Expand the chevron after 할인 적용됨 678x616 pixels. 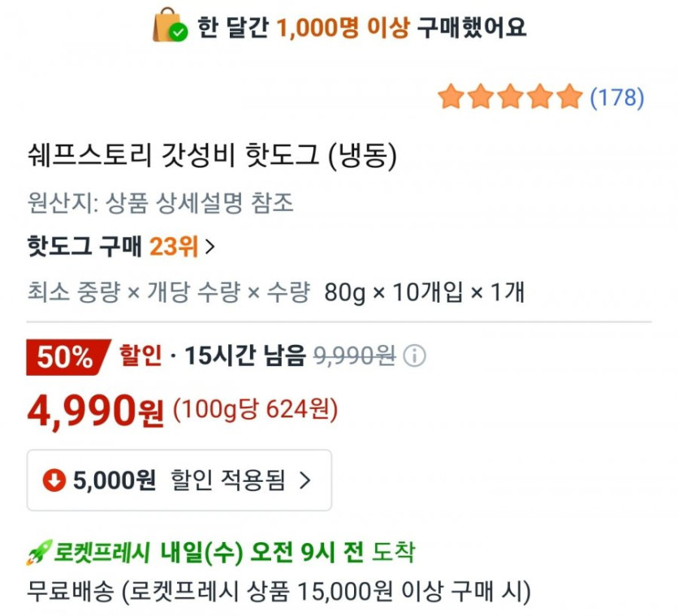click(x=305, y=480)
